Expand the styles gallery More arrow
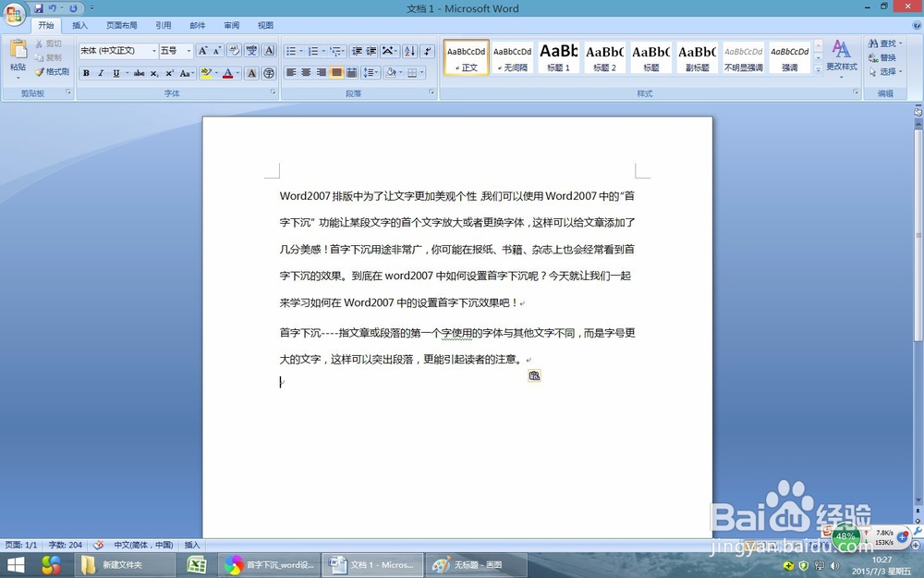The height and width of the screenshot is (578, 924). point(818,69)
